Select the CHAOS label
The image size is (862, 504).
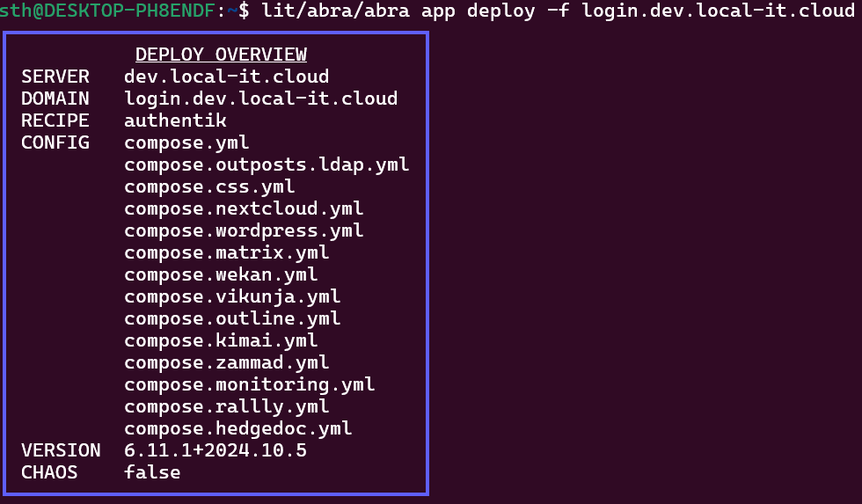(49, 472)
